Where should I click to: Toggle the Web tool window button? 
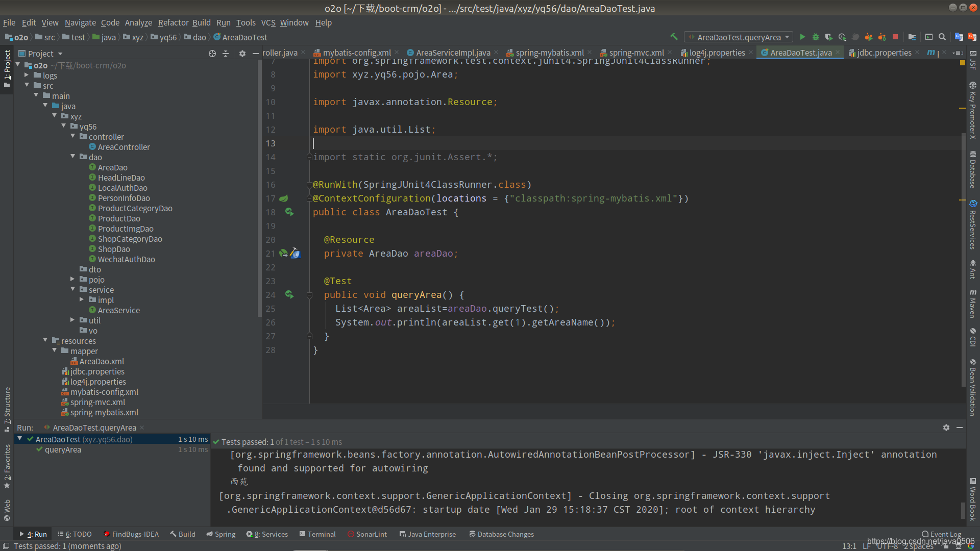[7, 510]
